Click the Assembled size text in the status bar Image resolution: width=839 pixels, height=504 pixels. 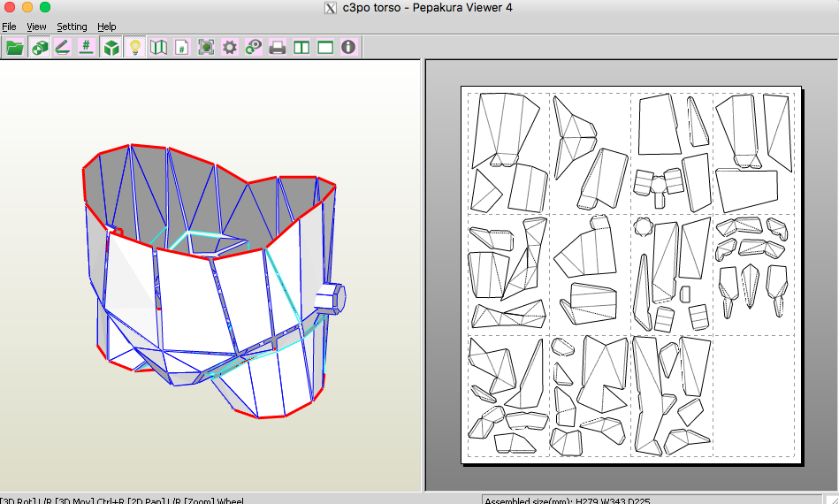coord(568,500)
